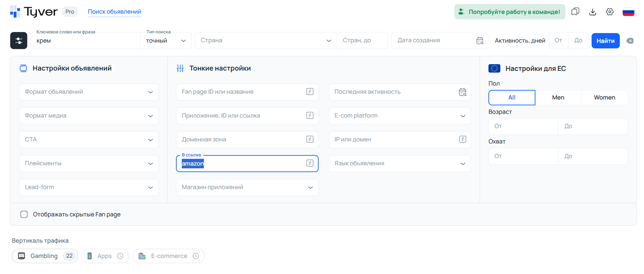The image size is (644, 274).
Task: Click Попробуйте работу в команде banner
Action: coord(510,12)
